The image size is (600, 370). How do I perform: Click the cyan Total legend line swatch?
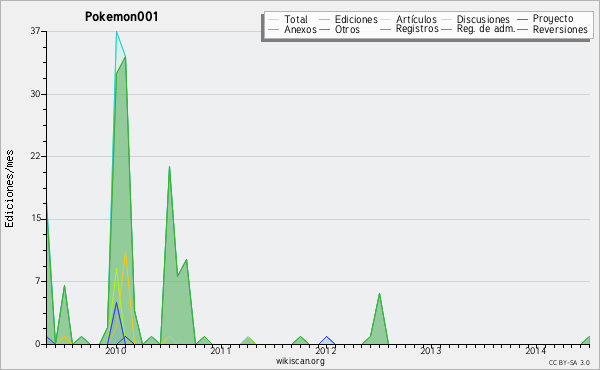pyautogui.click(x=274, y=19)
